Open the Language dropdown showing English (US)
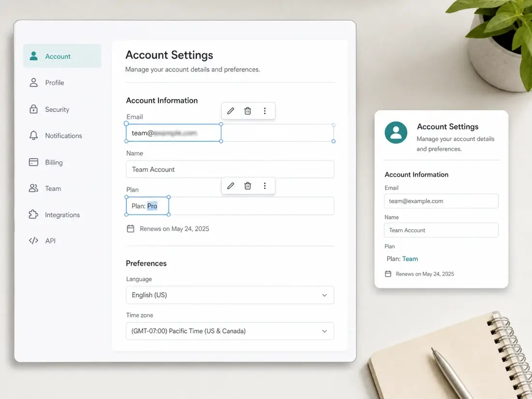 230,295
